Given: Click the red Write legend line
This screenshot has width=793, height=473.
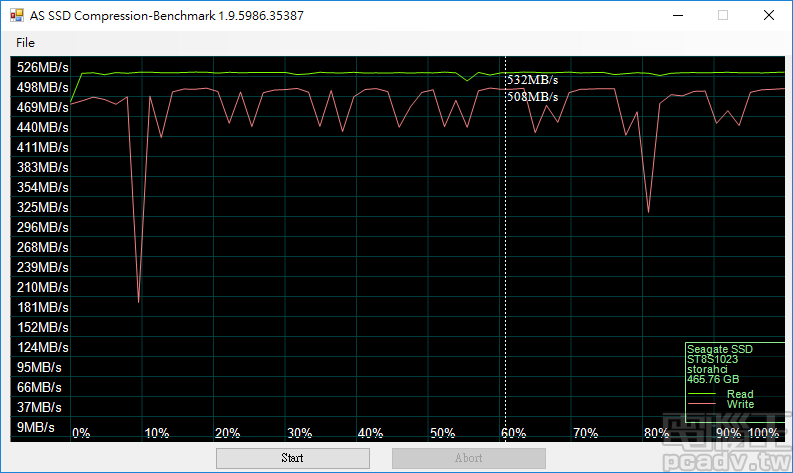Looking at the screenshot, I should 702,404.
